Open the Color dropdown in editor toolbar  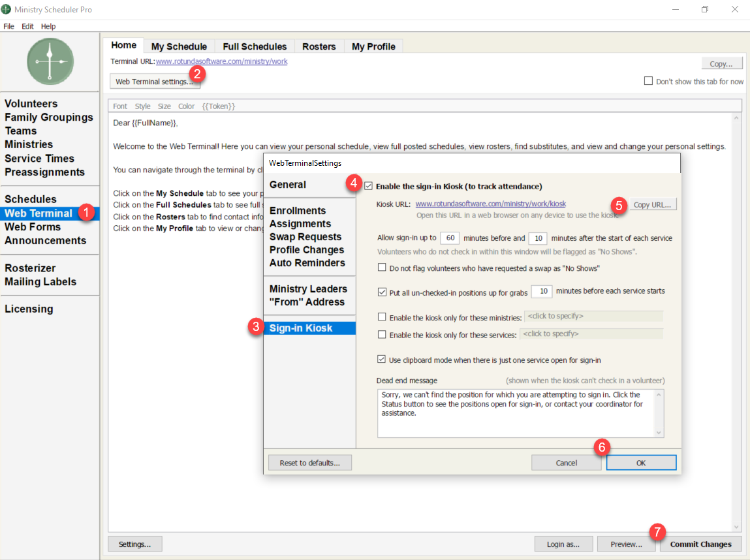tap(186, 106)
